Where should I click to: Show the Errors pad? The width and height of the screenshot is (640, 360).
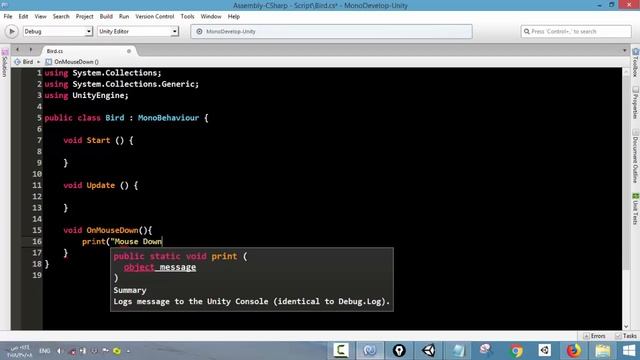coord(594,336)
